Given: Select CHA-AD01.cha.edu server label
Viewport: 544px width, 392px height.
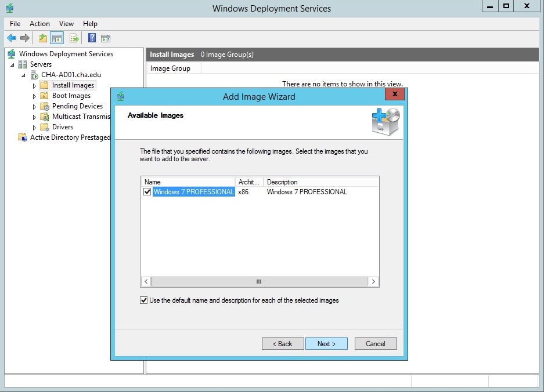Looking at the screenshot, I should coord(71,75).
